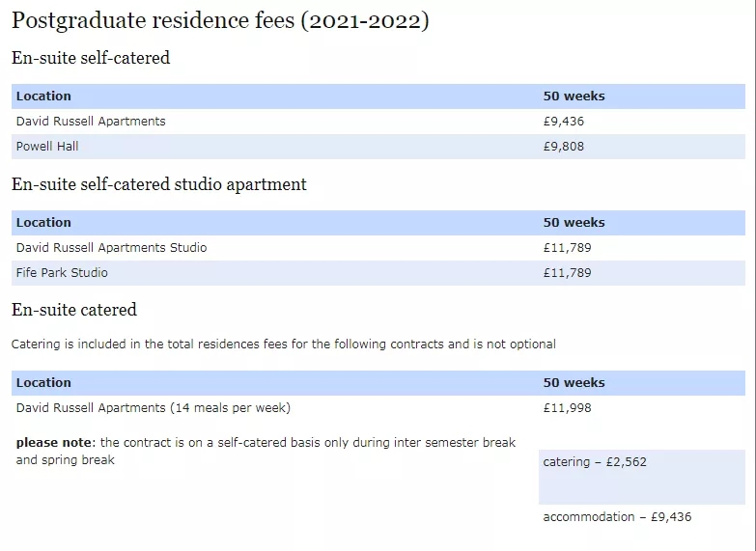This screenshot has width=756, height=551.
Task: Select the David Russell Apartments row label
Action: [91, 122]
